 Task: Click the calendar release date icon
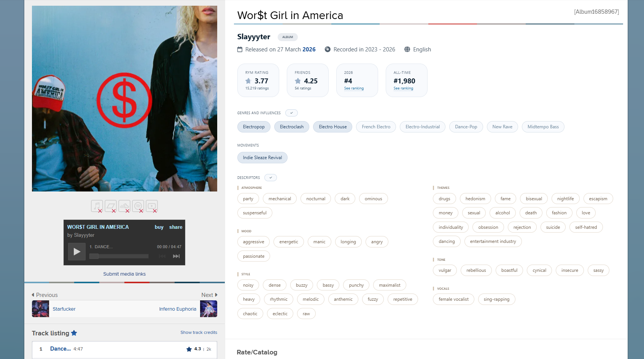240,49
